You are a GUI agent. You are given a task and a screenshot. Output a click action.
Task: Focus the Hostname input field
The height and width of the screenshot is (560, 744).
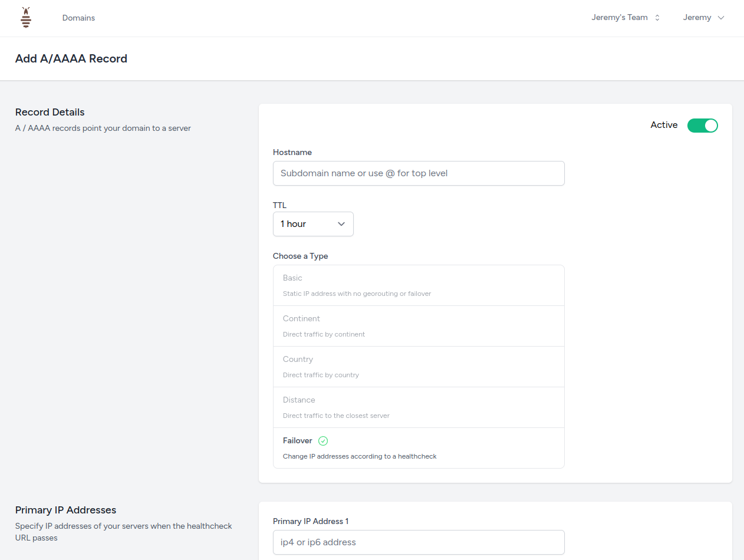(419, 173)
